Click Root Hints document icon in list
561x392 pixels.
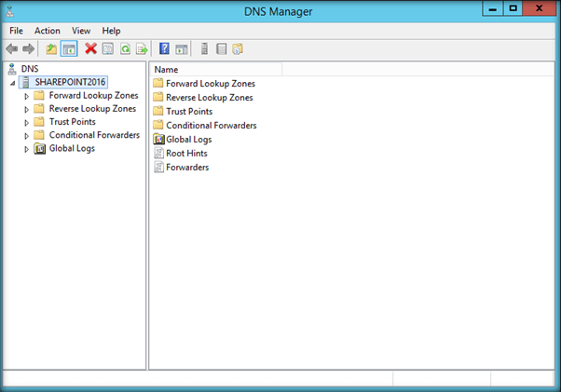pyautogui.click(x=158, y=154)
